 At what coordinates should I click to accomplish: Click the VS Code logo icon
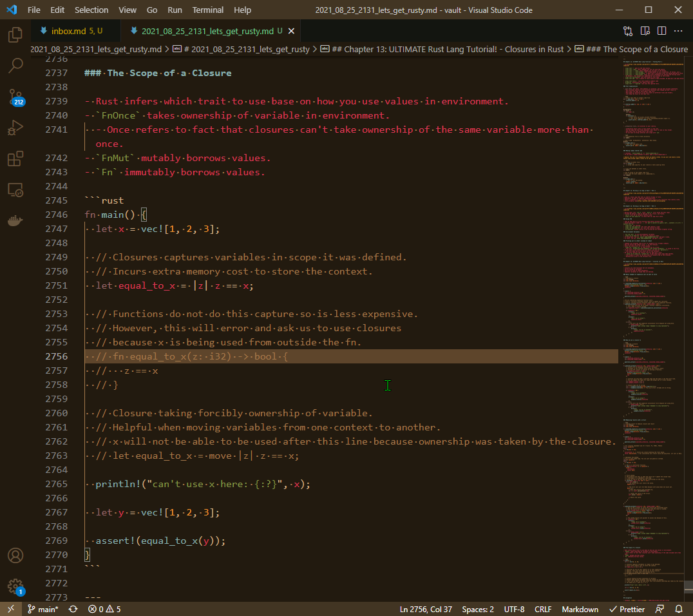pos(12,10)
